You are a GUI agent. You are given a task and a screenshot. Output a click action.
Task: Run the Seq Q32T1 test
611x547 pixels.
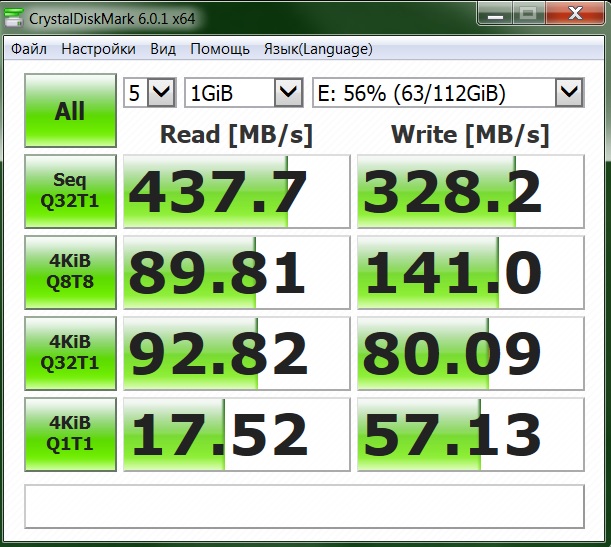pos(71,191)
